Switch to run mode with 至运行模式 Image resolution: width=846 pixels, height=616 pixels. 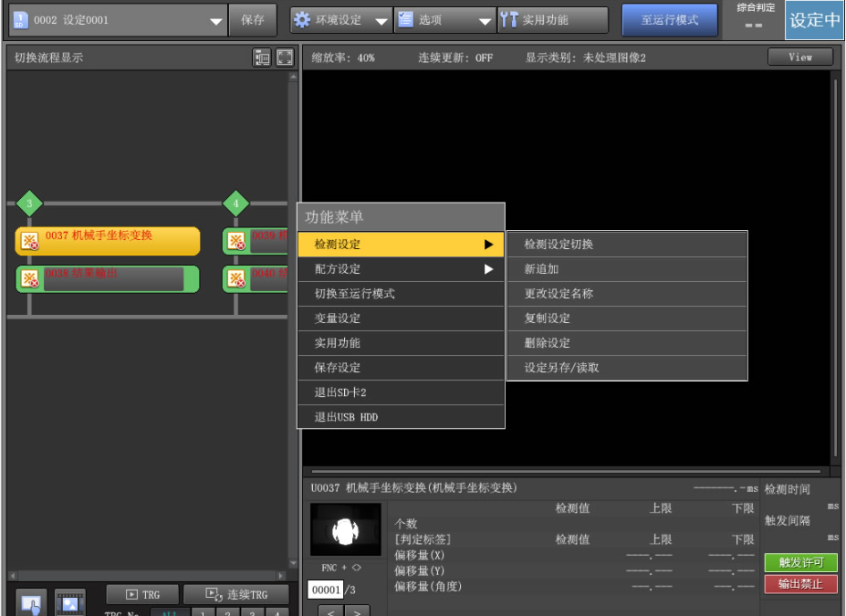click(x=670, y=20)
